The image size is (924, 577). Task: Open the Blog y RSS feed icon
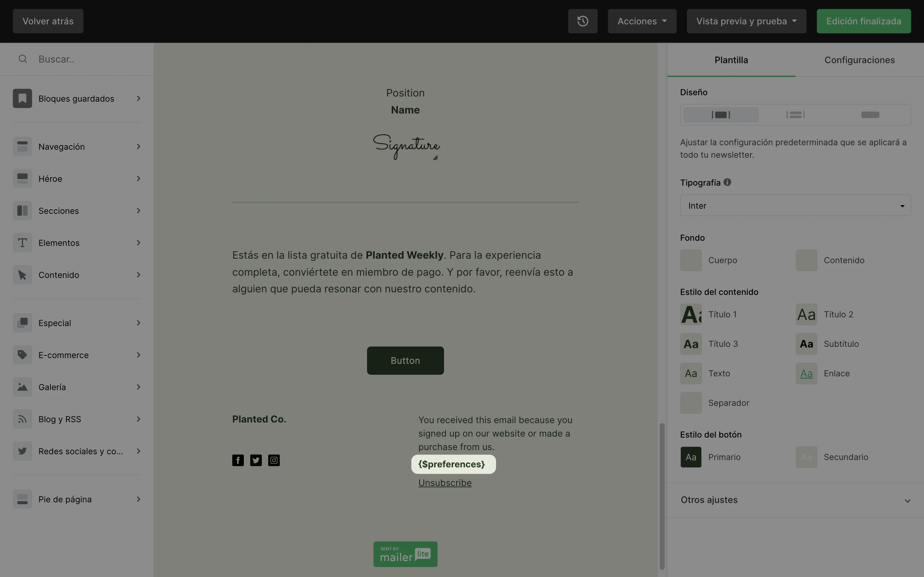point(22,419)
